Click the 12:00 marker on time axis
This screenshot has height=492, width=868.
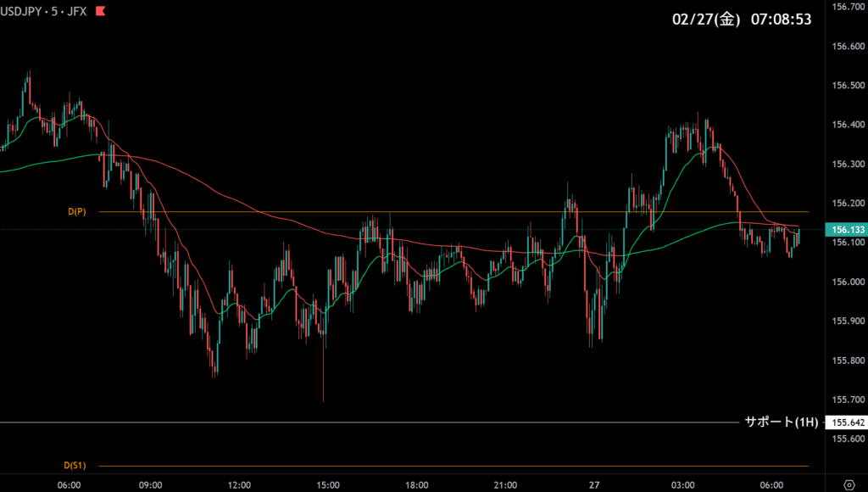239,485
